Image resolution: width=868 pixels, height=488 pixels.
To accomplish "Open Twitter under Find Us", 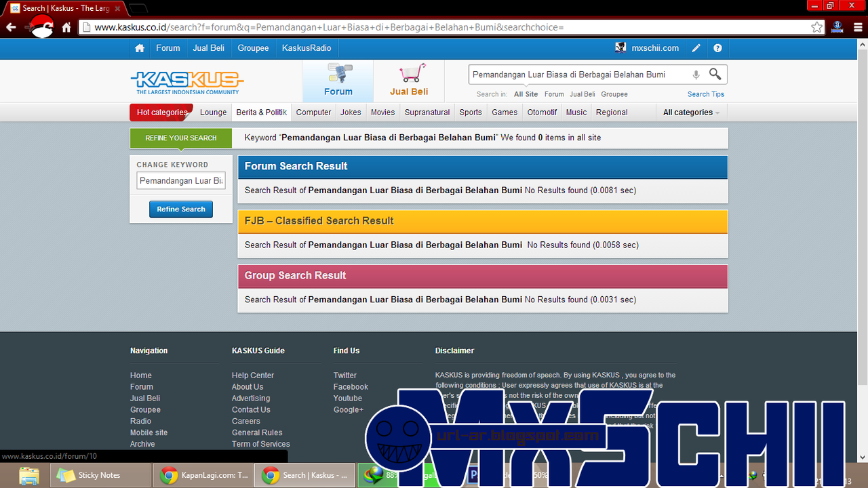I will pos(345,375).
